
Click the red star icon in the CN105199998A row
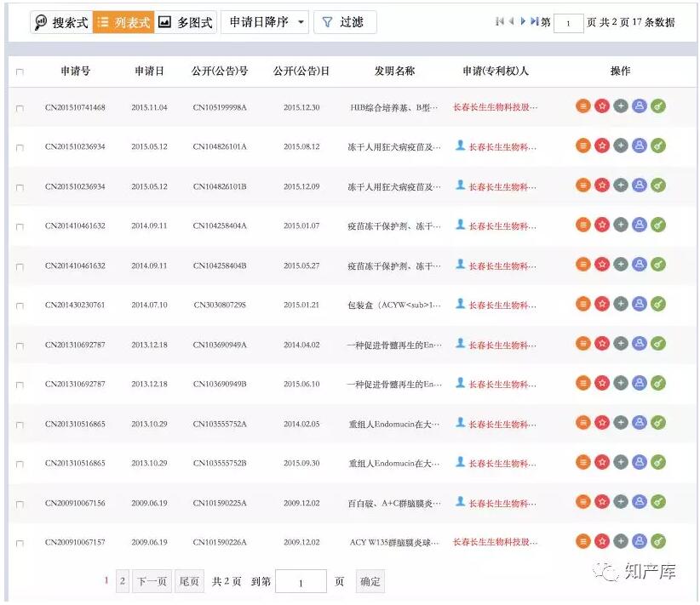click(x=602, y=106)
